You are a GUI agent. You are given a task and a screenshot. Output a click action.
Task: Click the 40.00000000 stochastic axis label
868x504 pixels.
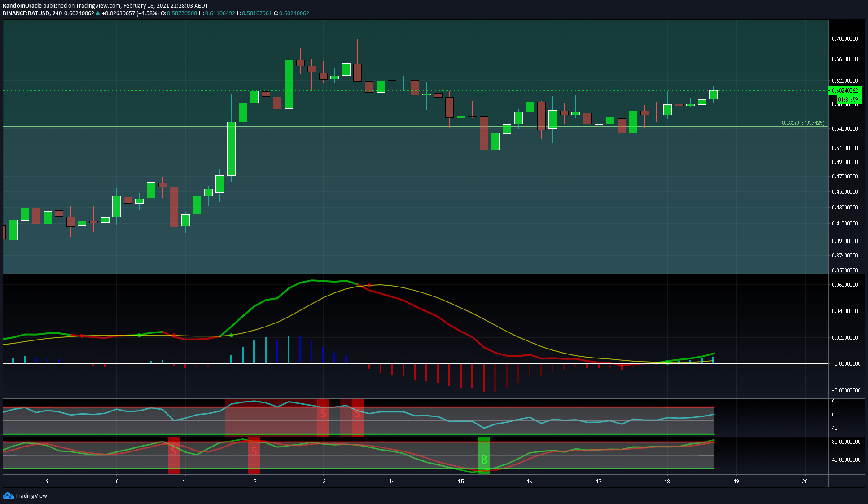(x=846, y=460)
